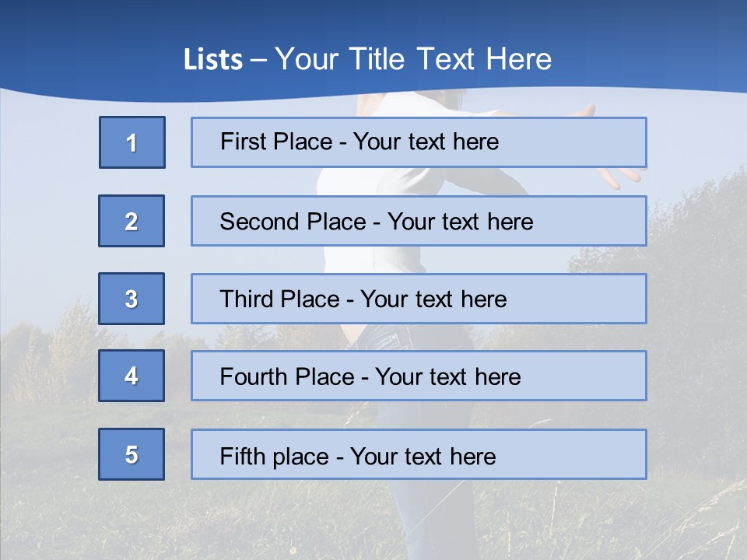747x560 pixels.
Task: Click the number 5 box
Action: point(132,454)
